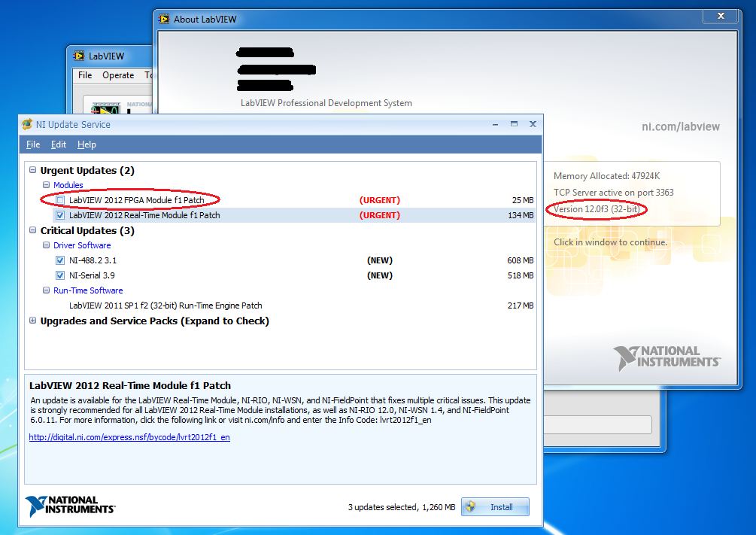Click 'LabVIEW Professional Development System' text
Screen dimensions: 756x535
[326, 103]
